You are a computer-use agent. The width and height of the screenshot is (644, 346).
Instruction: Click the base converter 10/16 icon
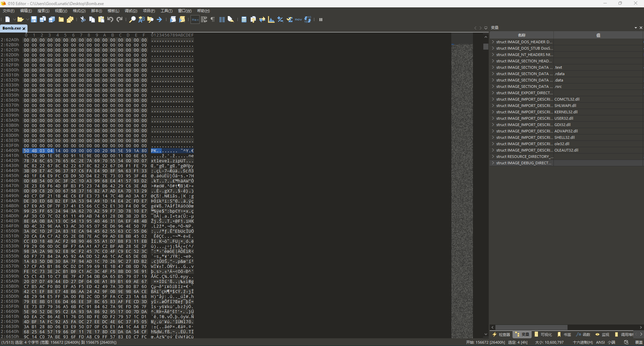pos(307,19)
